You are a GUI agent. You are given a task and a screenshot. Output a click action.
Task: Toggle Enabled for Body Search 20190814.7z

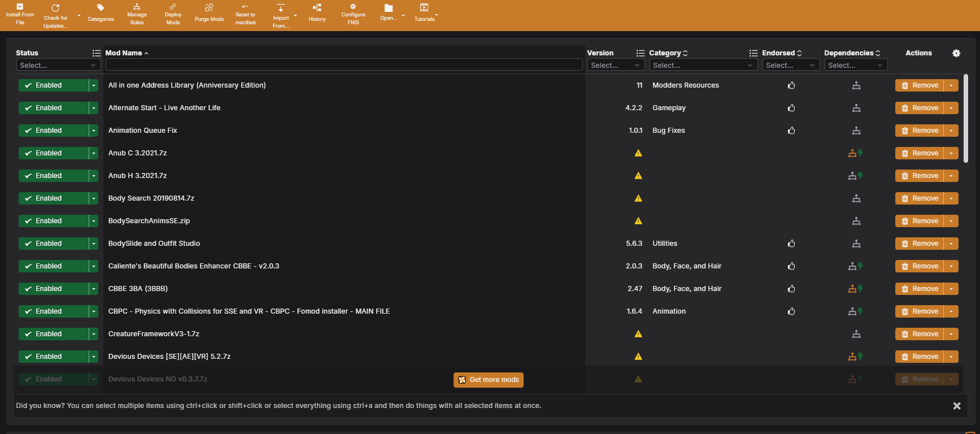pyautogui.click(x=54, y=198)
